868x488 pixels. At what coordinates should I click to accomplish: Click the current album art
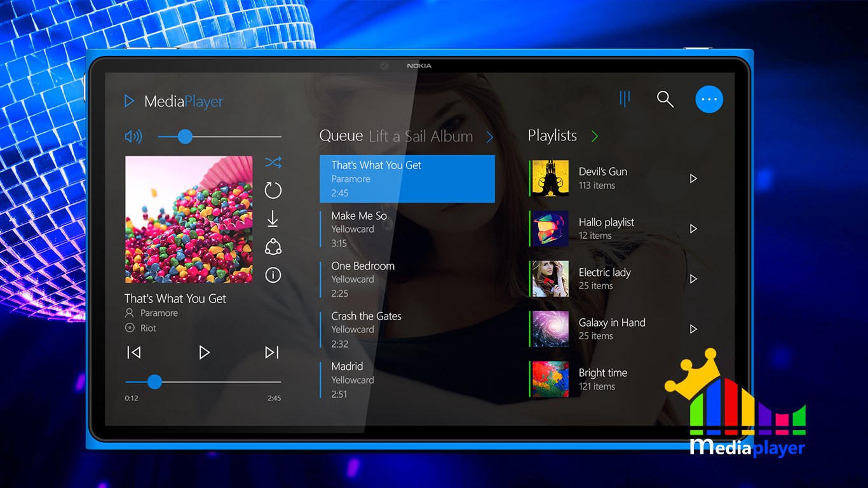pyautogui.click(x=189, y=220)
